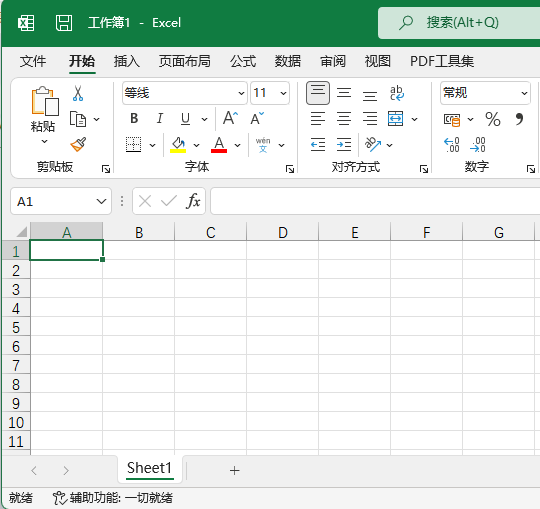This screenshot has height=509, width=540.
Task: Select column D header
Action: click(282, 232)
